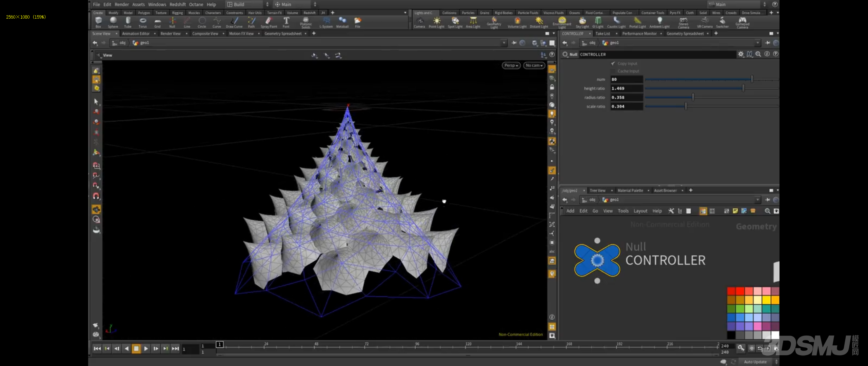Image resolution: width=868 pixels, height=366 pixels.
Task: Create a Metaball from the shelf
Action: [x=342, y=22]
